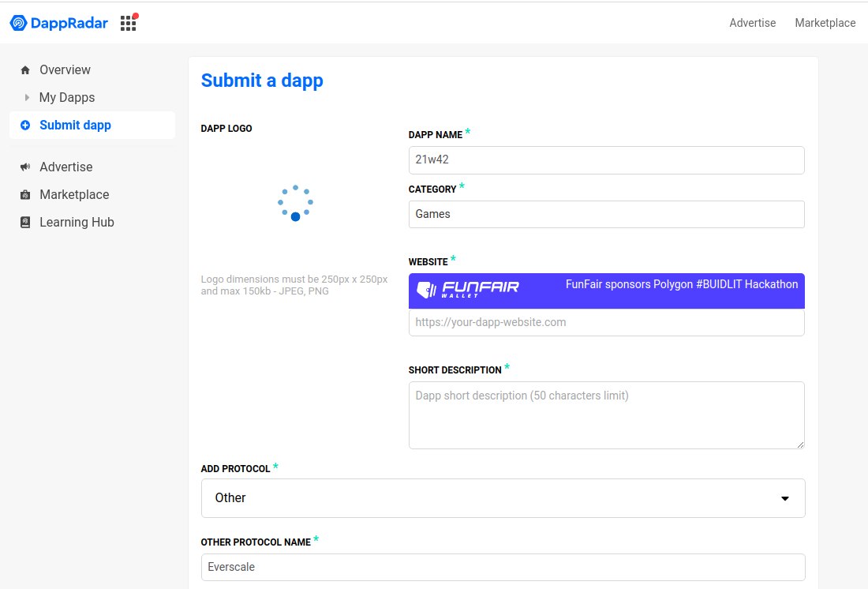Click the Marketplace bag icon in sidebar

click(x=25, y=195)
